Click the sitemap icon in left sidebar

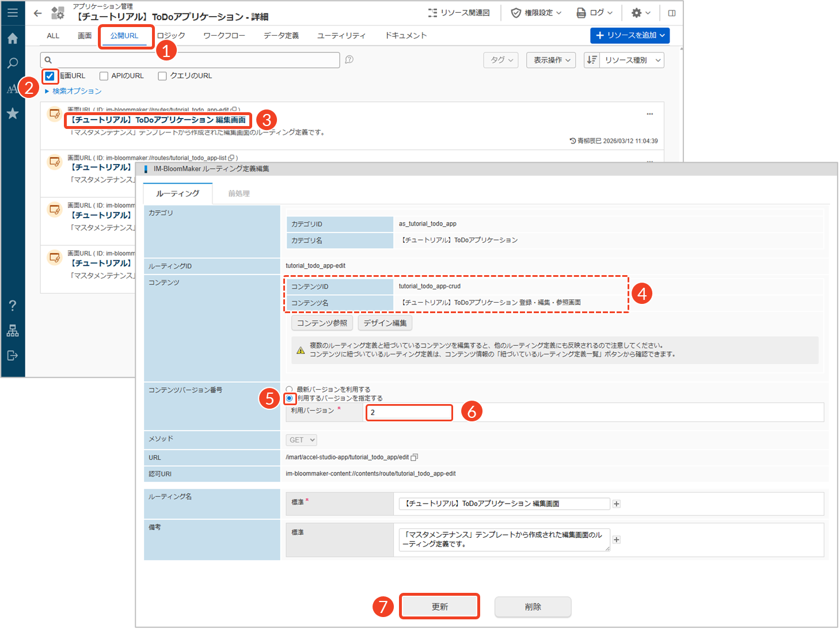tap(13, 331)
